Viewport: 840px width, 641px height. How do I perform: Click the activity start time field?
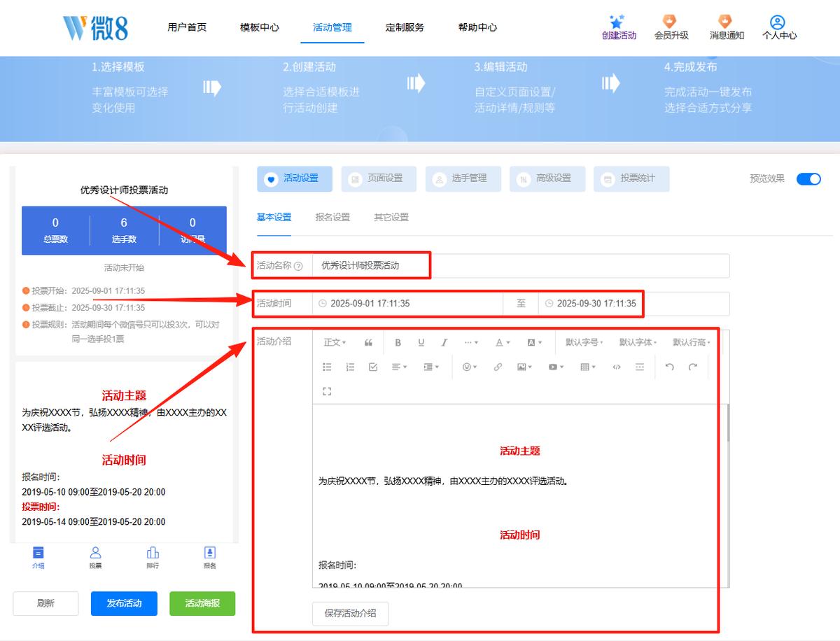click(x=407, y=304)
